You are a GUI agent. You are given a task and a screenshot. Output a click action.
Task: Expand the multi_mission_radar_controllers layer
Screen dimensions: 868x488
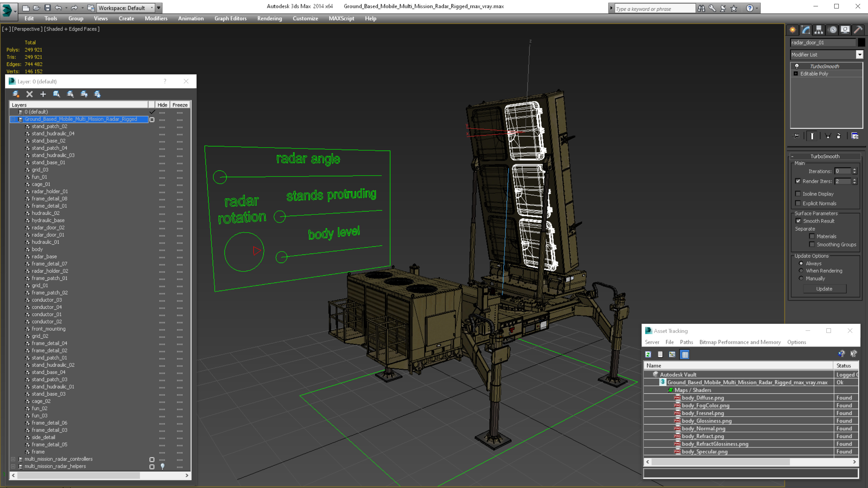tap(13, 459)
